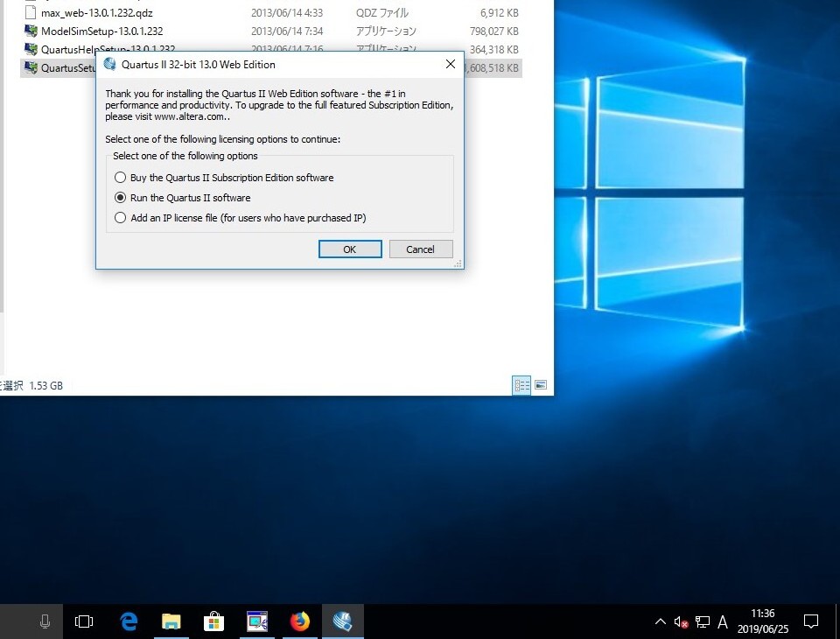Click the ModelSimSetup installer icon
Viewport: 840px width, 639px height.
tap(31, 31)
